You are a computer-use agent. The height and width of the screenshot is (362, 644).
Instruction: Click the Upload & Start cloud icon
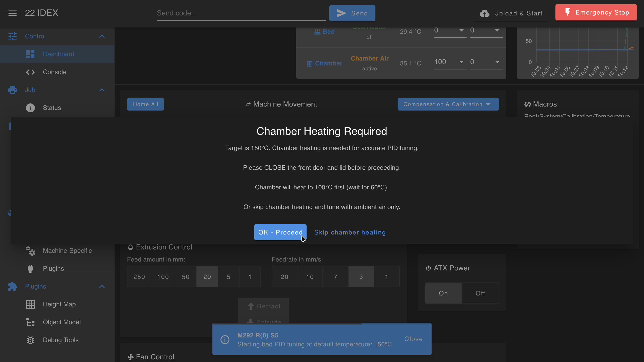(x=484, y=13)
